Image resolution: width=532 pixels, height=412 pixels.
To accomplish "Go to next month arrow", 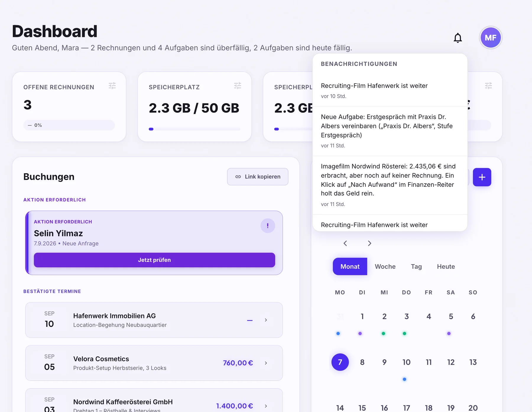I will pos(369,243).
